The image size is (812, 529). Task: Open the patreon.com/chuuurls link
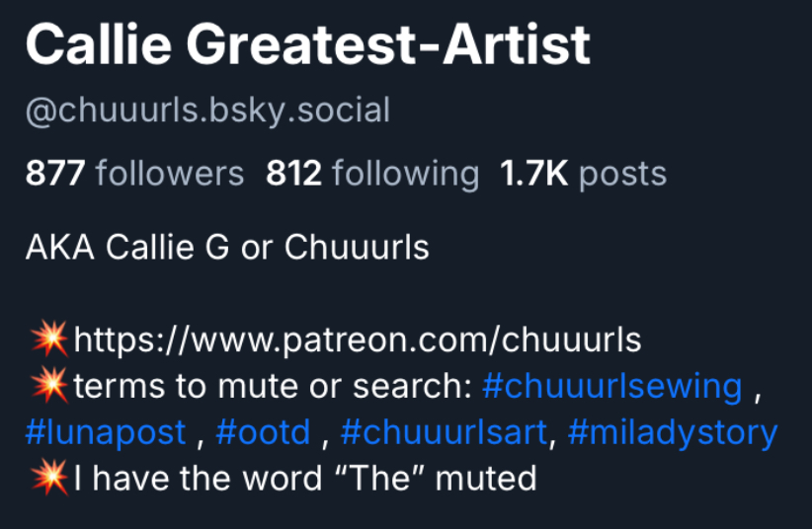click(x=358, y=340)
